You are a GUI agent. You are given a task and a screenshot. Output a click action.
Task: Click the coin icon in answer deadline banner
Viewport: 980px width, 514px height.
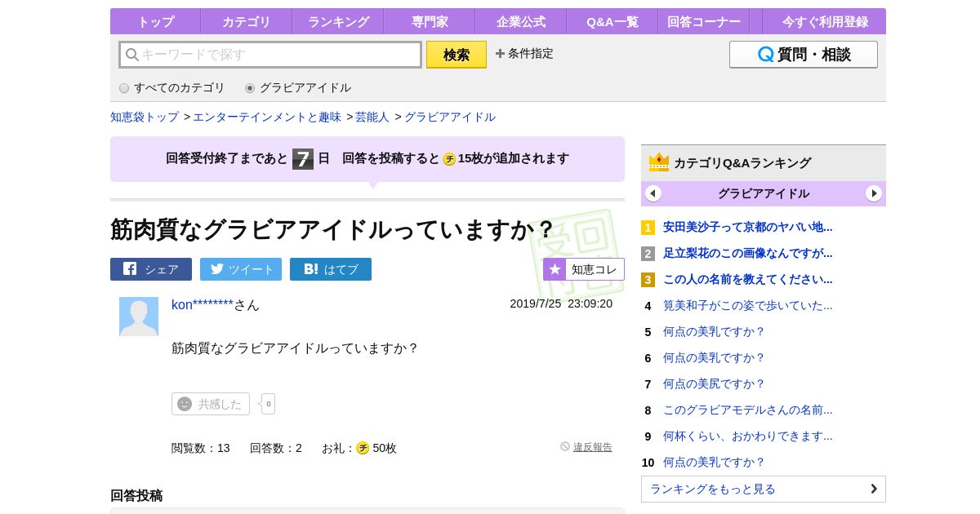pyautogui.click(x=449, y=159)
